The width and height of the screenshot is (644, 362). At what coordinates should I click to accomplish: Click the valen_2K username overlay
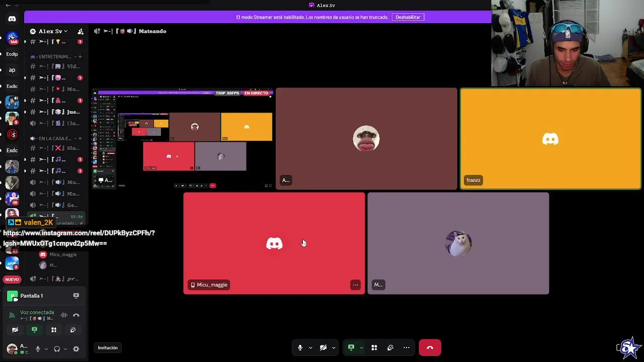(38, 222)
